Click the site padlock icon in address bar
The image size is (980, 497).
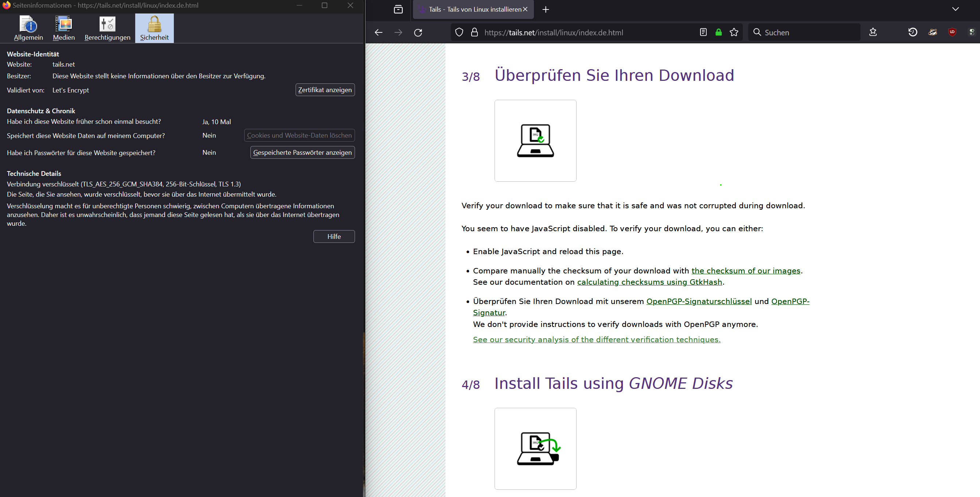pyautogui.click(x=475, y=32)
